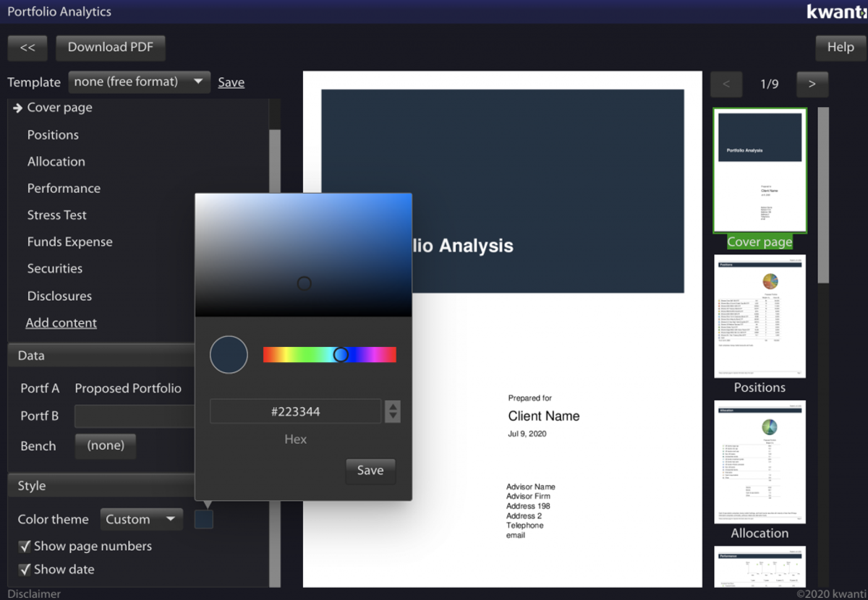Screen dimensions: 868x600
Task: Select the Funds Expense section
Action: click(x=70, y=242)
